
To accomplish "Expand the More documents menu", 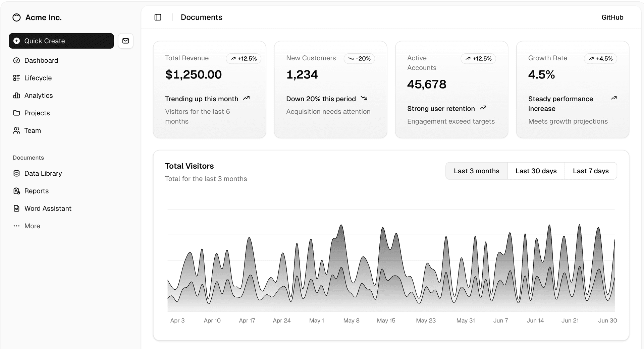I will [32, 226].
